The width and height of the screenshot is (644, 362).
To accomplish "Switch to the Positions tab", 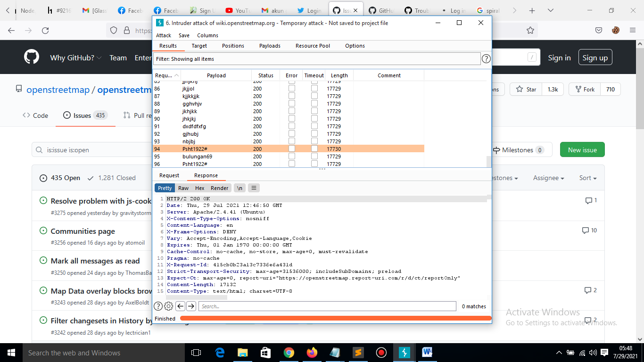I will click(x=233, y=46).
